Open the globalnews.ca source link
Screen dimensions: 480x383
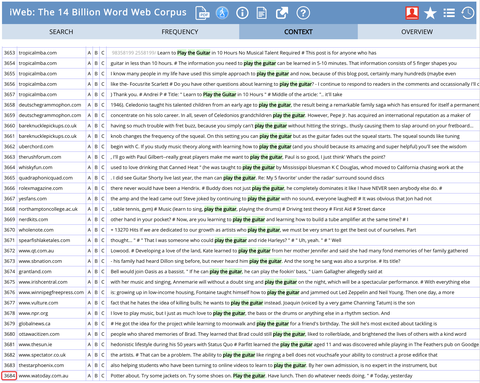(34, 323)
